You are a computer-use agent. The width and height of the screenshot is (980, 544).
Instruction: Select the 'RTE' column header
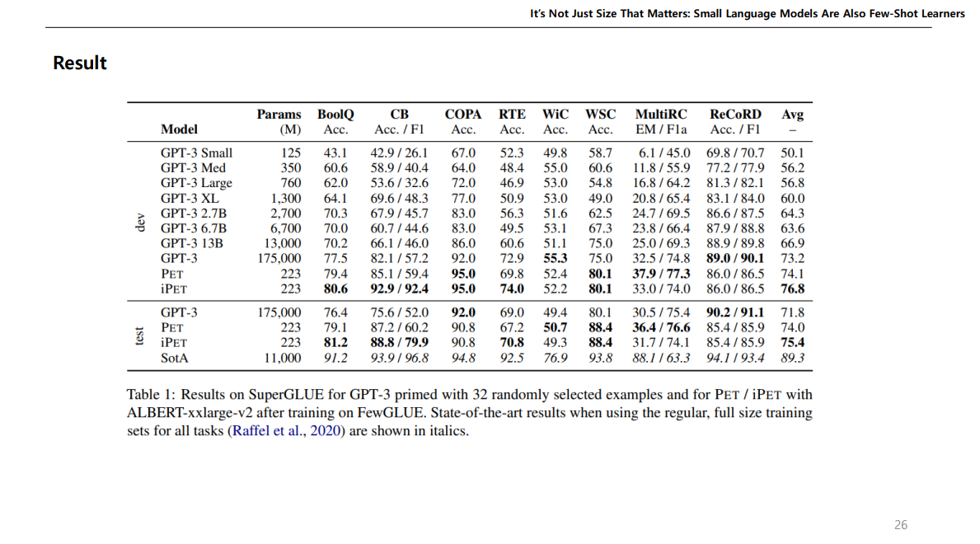pyautogui.click(x=512, y=115)
